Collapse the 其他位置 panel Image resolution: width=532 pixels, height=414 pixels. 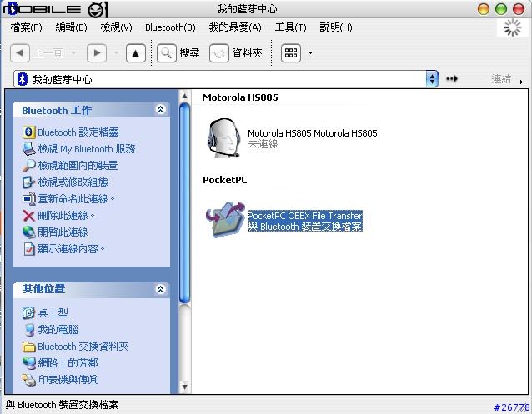(x=160, y=289)
